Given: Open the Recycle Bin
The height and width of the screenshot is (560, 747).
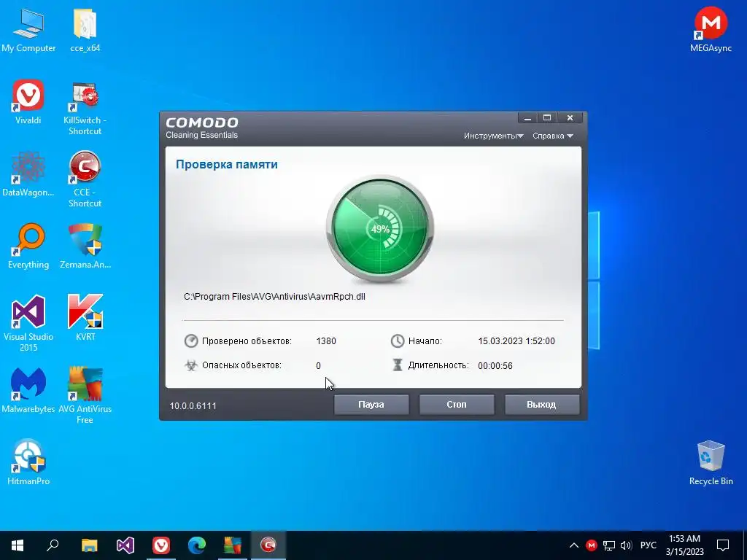Looking at the screenshot, I should coord(711,463).
